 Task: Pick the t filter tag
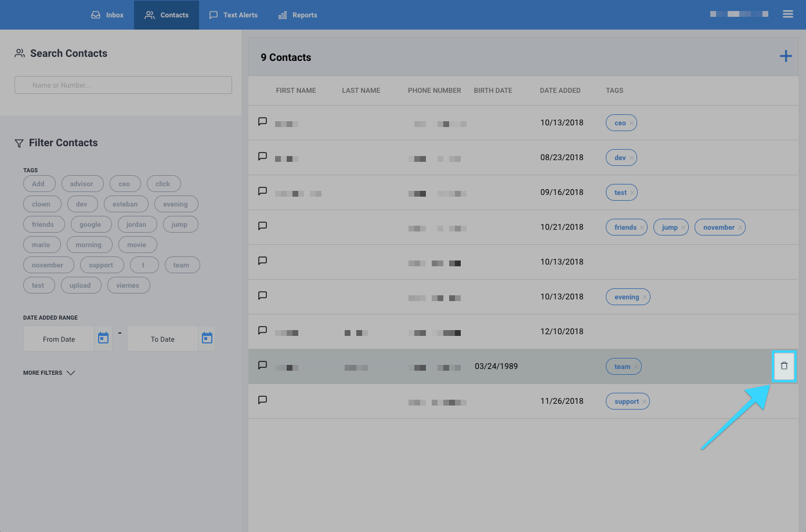(144, 265)
